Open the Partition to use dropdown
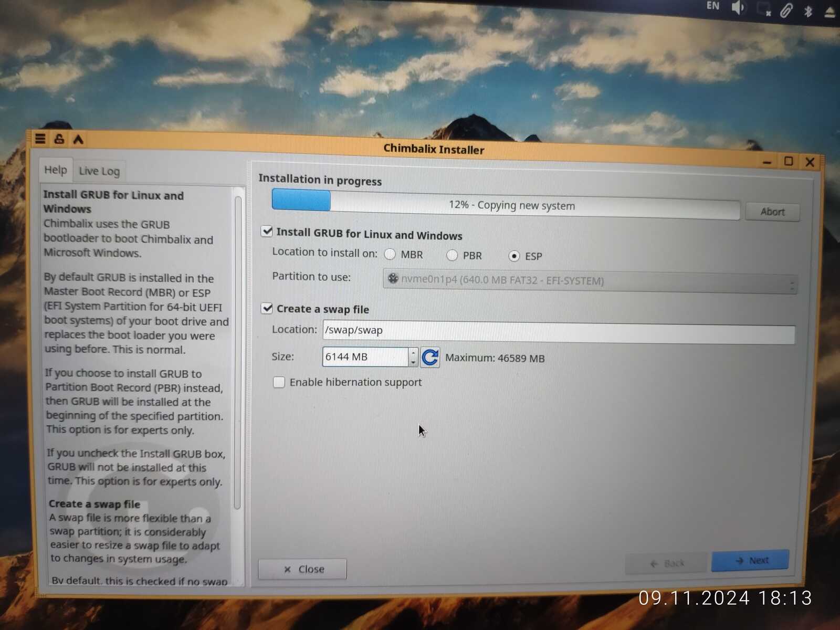This screenshot has height=630, width=840. coord(590,281)
